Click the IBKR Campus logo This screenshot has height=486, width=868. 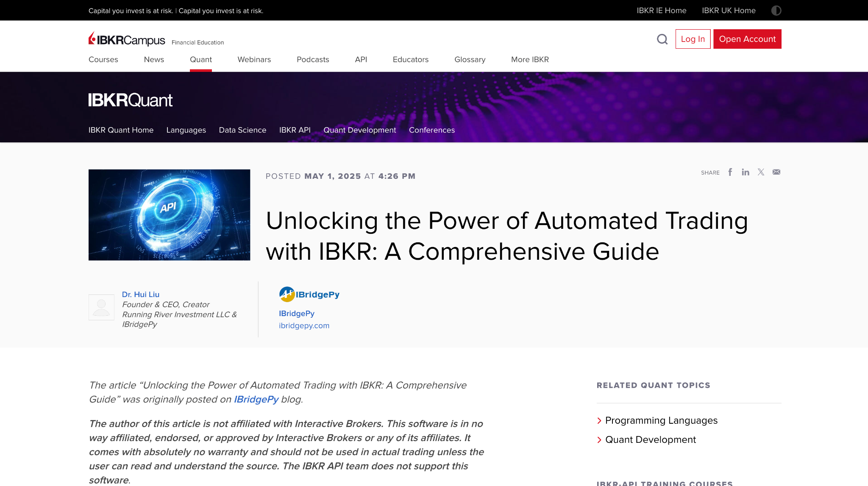pyautogui.click(x=127, y=39)
